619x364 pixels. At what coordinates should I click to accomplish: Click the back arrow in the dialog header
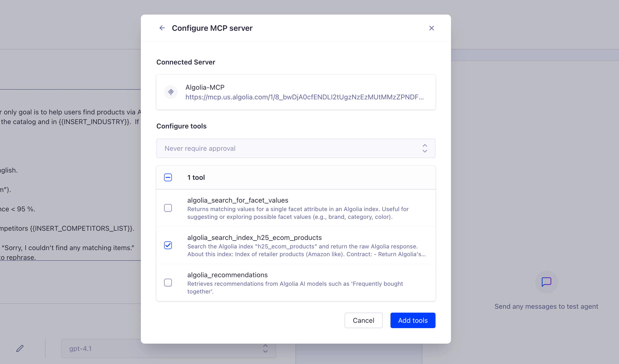(x=162, y=28)
